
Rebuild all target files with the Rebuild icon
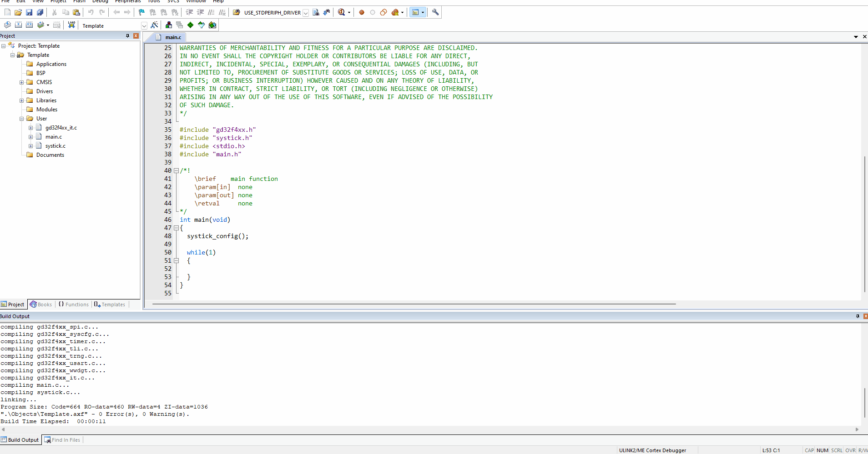pos(29,25)
